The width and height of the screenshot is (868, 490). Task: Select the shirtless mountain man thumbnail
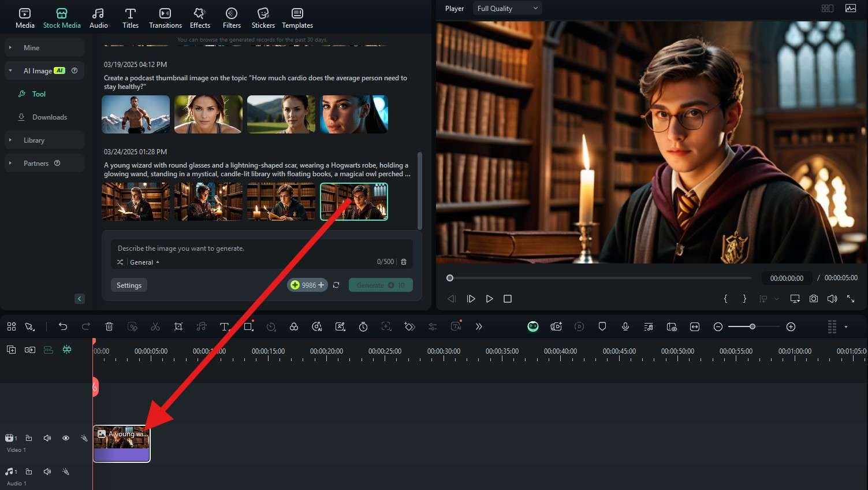[x=136, y=114]
